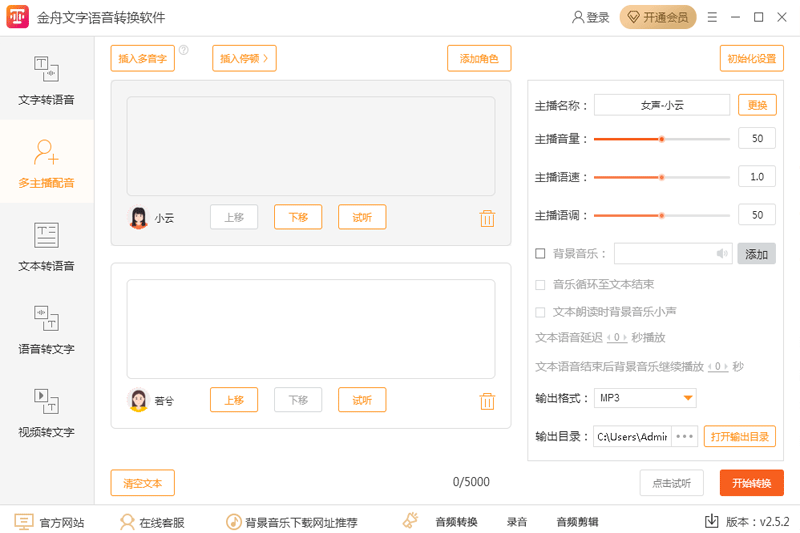Click the text area for 小云
This screenshot has height=533, width=800.
point(310,146)
